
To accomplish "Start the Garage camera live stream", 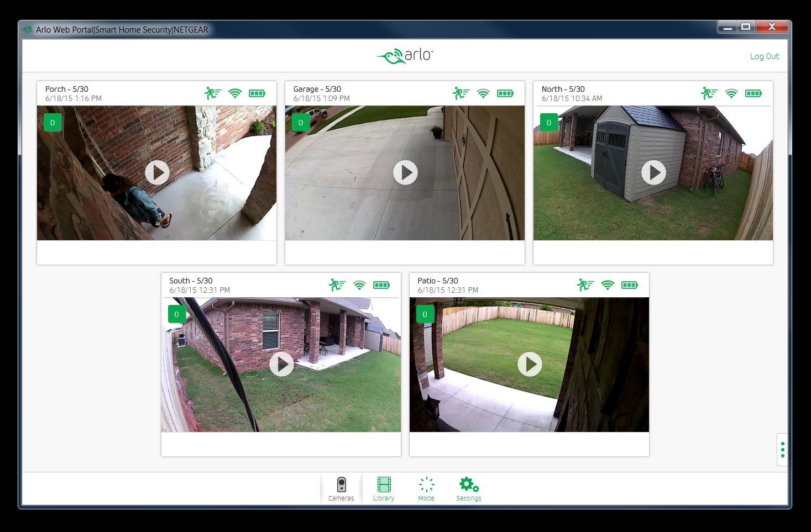I will coord(405,173).
